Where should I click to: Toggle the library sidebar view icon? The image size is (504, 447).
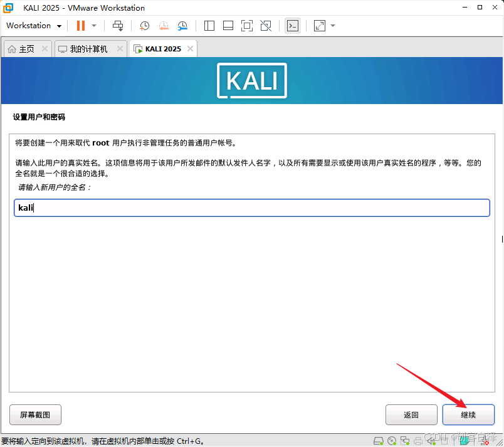click(x=209, y=26)
